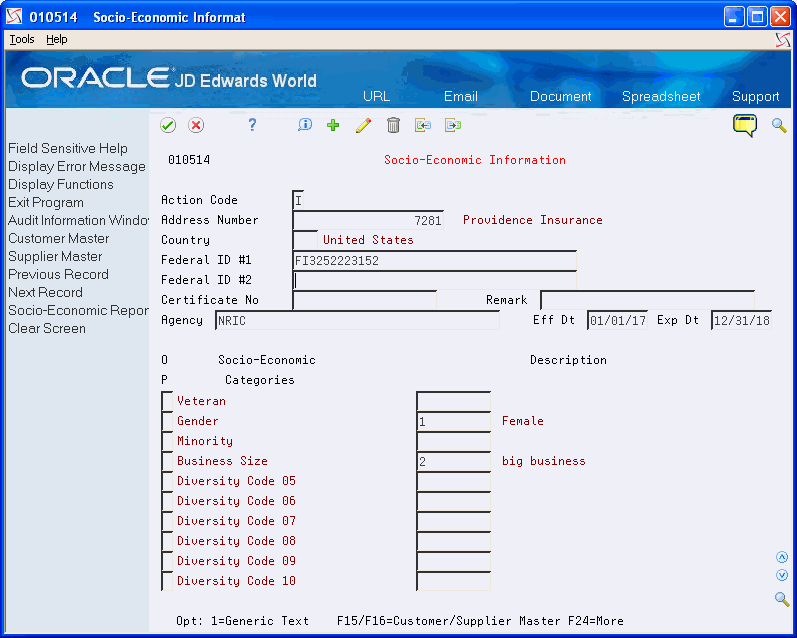The width and height of the screenshot is (797, 638).
Task: Open the Help menu
Action: 56,39
